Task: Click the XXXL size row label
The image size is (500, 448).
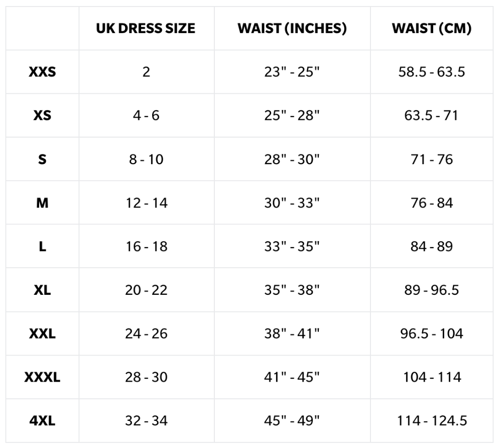Action: tap(42, 377)
